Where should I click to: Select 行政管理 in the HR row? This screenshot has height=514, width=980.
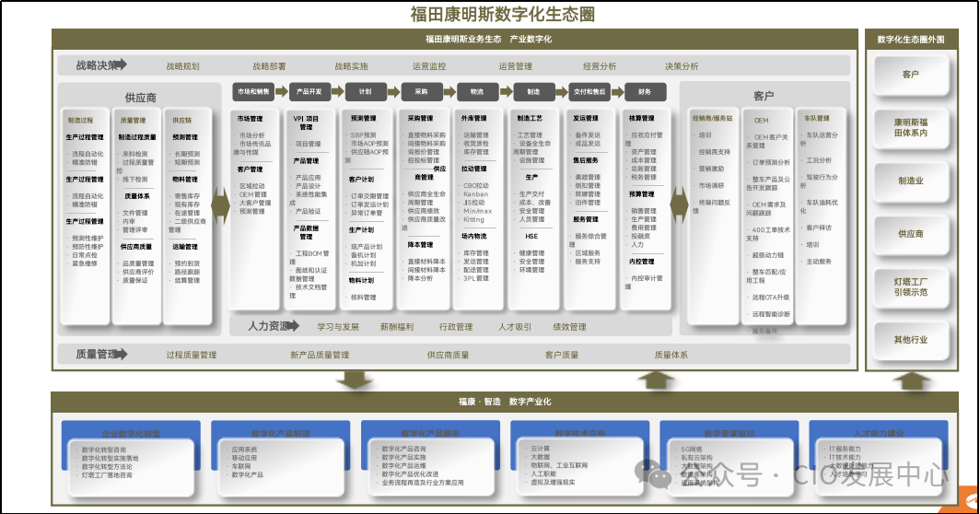[x=456, y=327]
